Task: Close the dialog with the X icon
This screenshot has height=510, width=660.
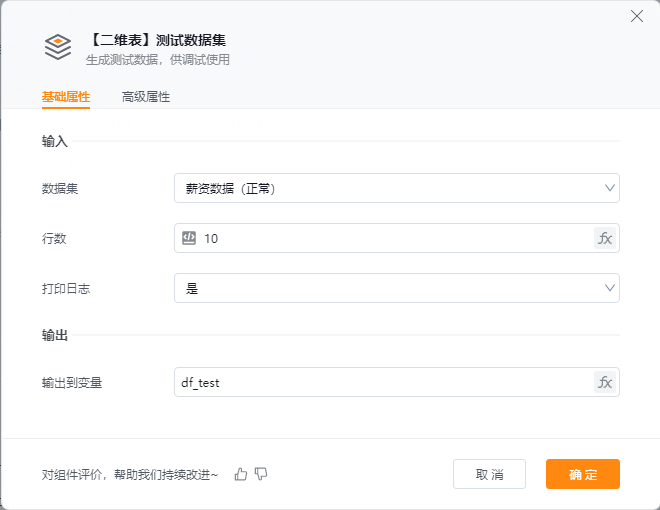Action: pos(637,16)
